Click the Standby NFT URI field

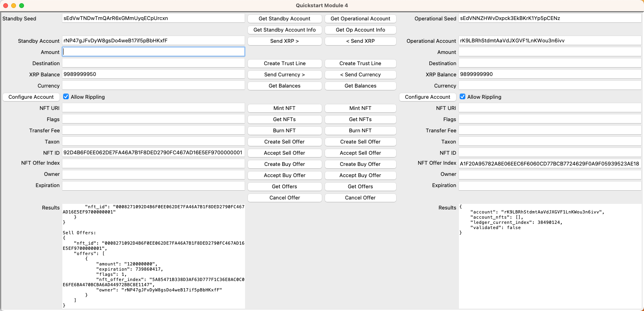click(154, 108)
